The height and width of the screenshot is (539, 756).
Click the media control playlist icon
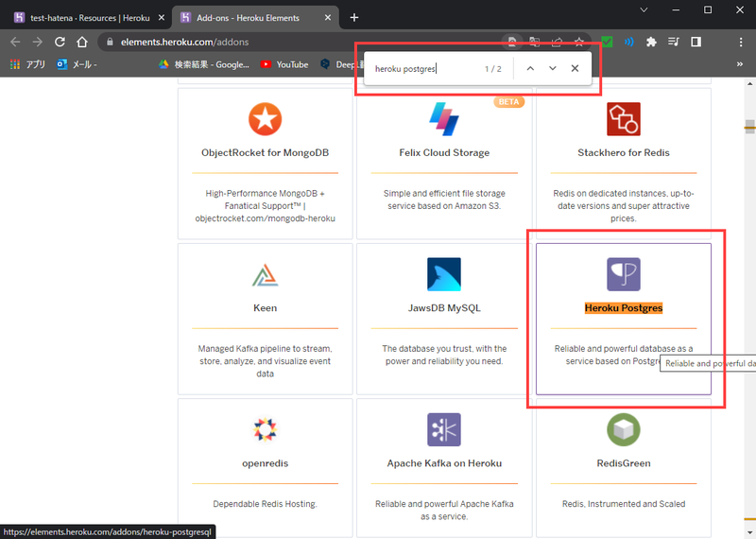674,42
